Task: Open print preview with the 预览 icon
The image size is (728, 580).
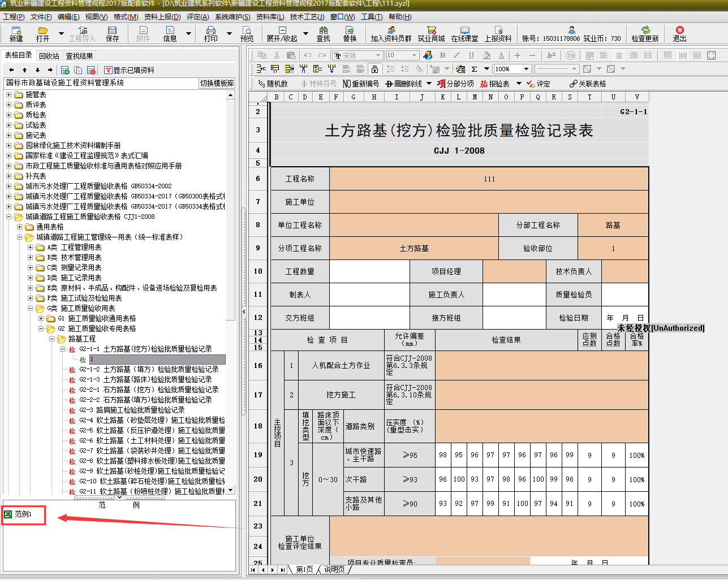Action: [x=247, y=34]
